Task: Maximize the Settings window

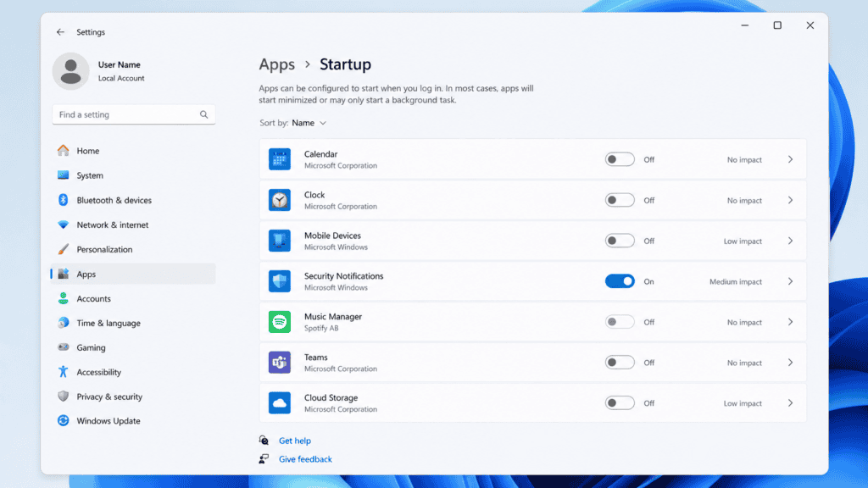Action: pyautogui.click(x=777, y=25)
